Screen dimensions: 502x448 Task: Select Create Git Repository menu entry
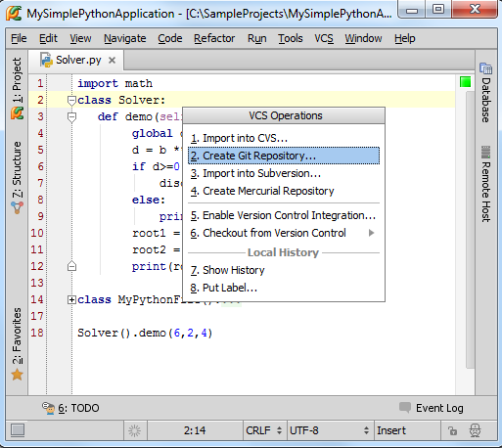284,156
